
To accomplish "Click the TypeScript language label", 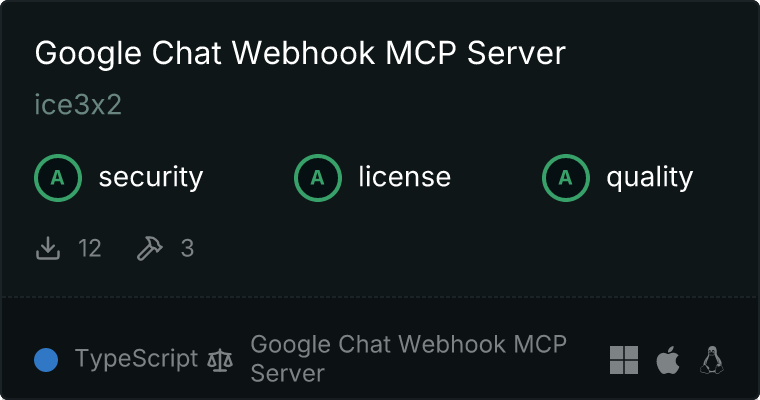I will [x=136, y=359].
